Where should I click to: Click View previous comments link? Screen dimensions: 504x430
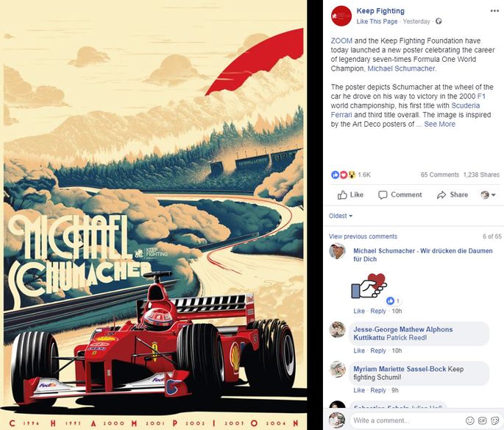click(x=363, y=236)
